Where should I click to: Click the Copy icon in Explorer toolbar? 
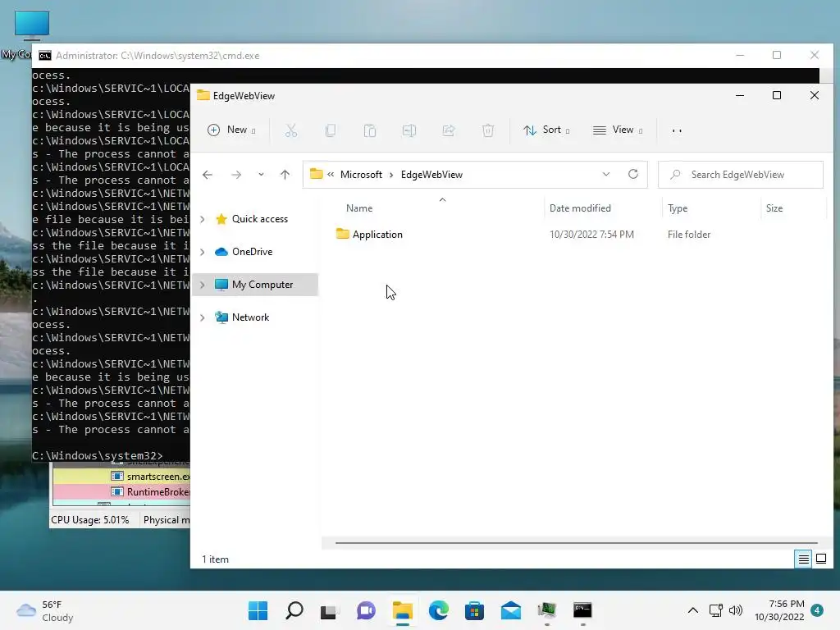[x=331, y=130]
